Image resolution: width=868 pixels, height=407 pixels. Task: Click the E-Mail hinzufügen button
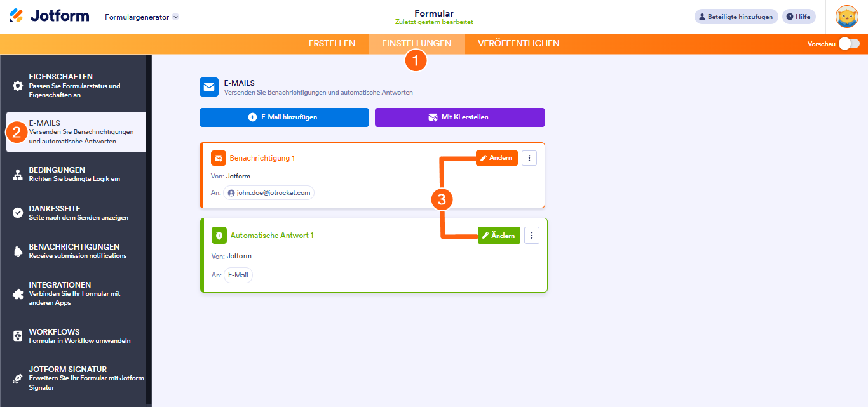click(x=284, y=117)
